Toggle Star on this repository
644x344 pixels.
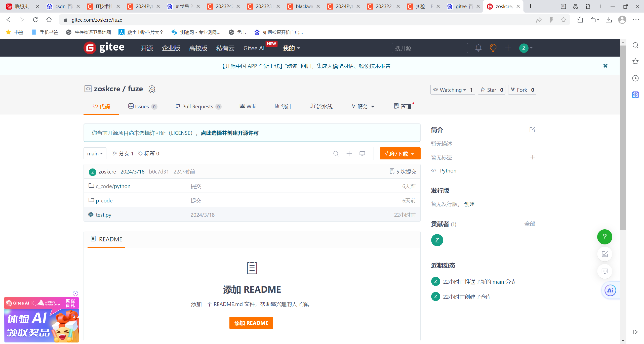point(488,90)
